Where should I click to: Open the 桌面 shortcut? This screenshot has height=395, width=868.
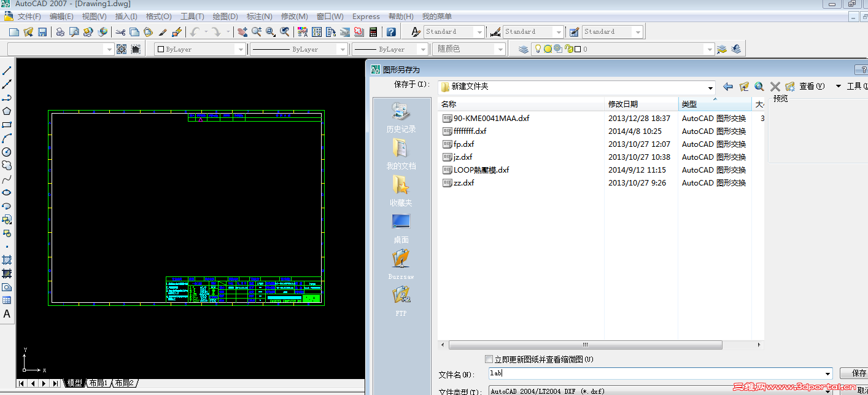pos(401,229)
